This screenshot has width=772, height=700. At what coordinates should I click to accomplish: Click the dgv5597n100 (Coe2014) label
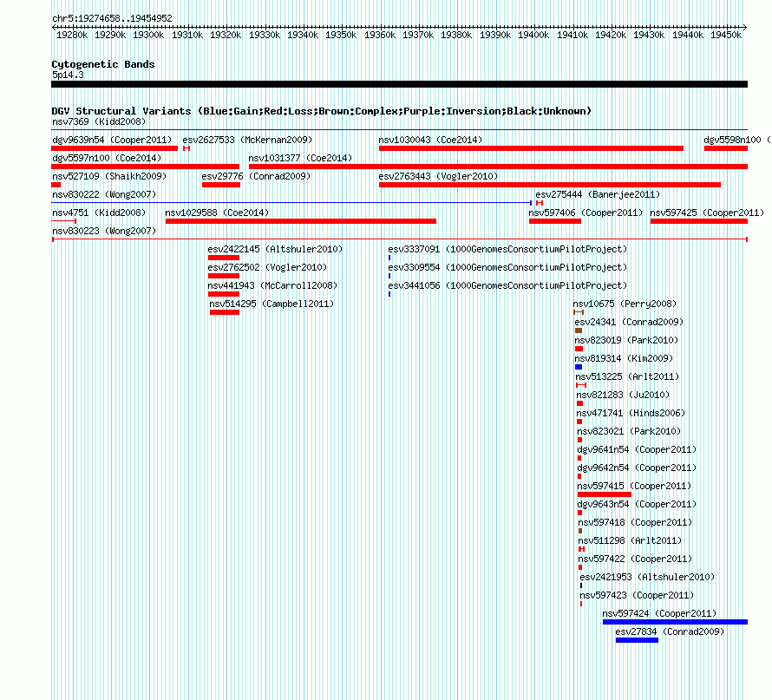pyautogui.click(x=107, y=158)
